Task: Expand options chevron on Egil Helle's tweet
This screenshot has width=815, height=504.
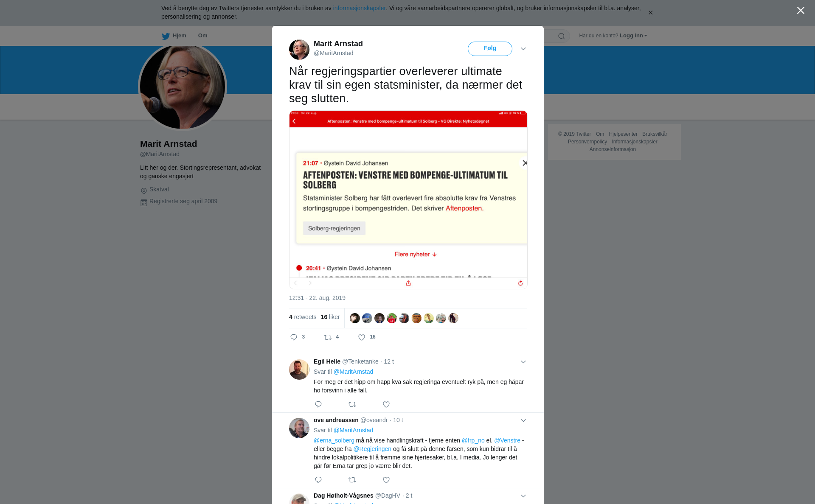Action: click(x=523, y=362)
